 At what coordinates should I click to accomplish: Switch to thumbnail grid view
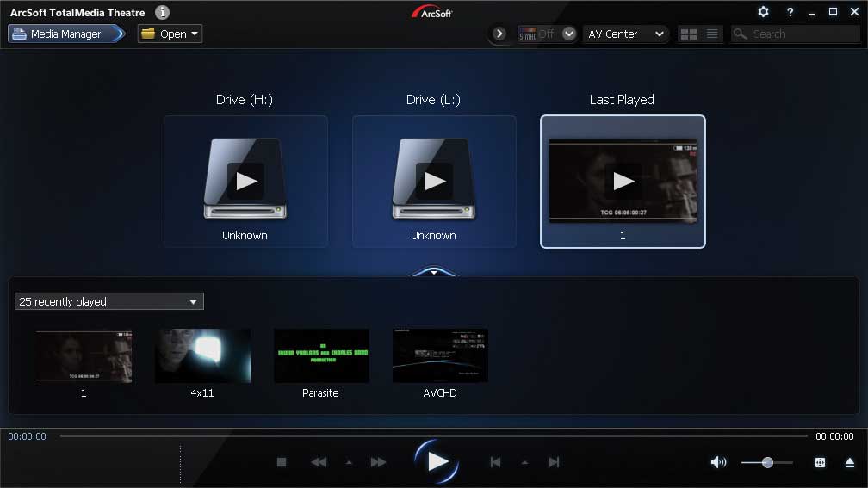click(x=689, y=34)
